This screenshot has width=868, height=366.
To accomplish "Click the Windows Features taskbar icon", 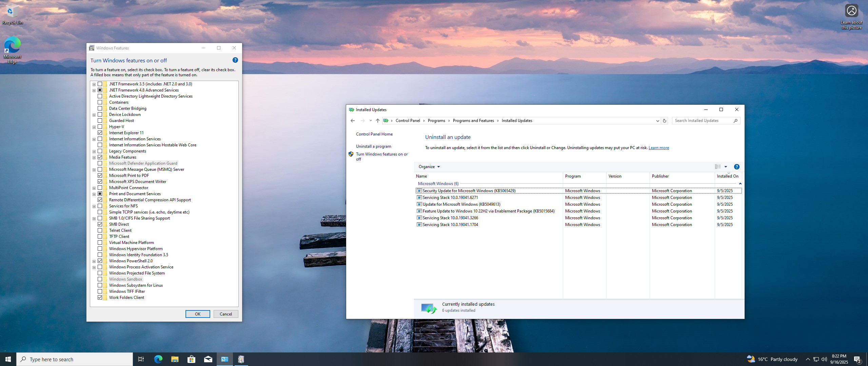I will [241, 359].
